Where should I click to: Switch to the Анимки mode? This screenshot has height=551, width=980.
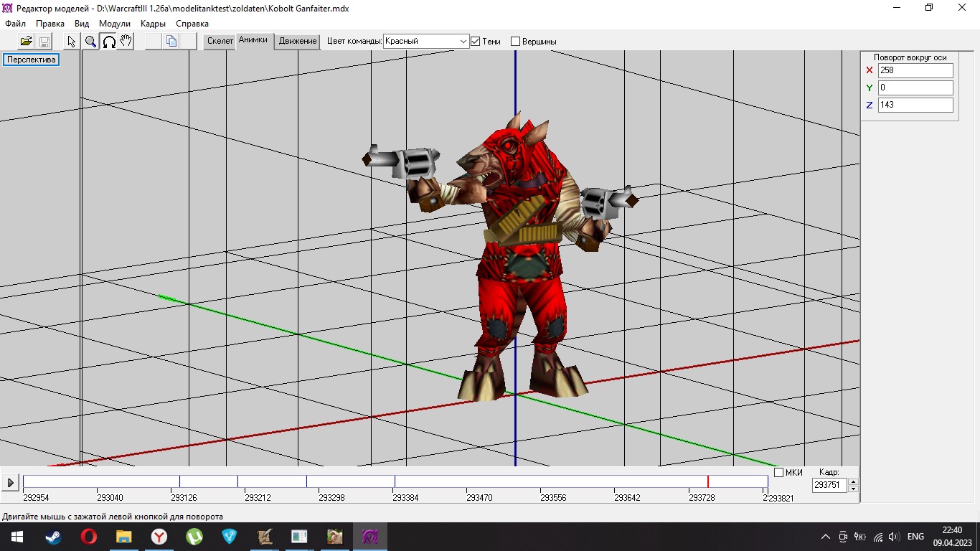coord(253,41)
